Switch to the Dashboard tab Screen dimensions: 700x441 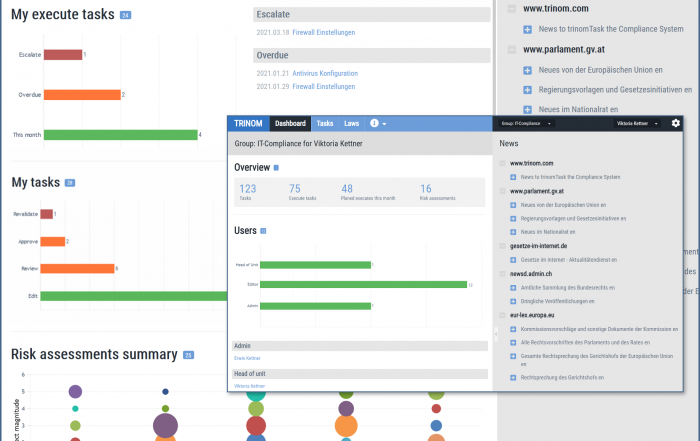coord(290,123)
